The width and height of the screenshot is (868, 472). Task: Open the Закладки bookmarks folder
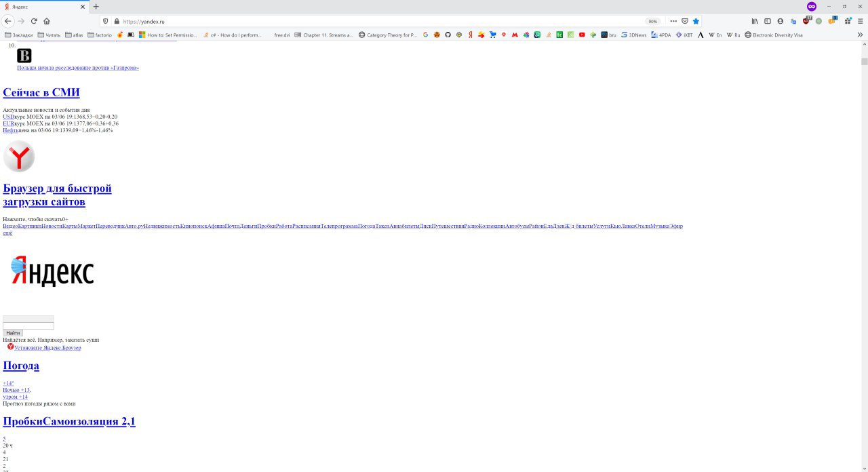tap(18, 35)
